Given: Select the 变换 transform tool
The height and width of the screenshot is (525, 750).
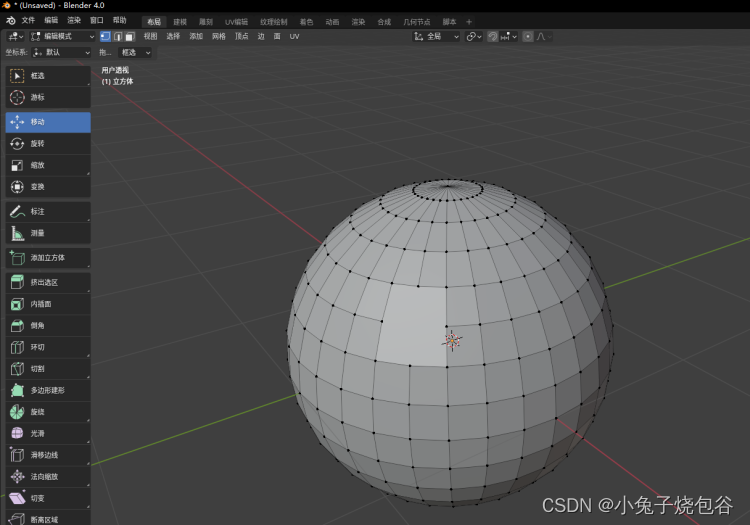Looking at the screenshot, I should coord(48,187).
